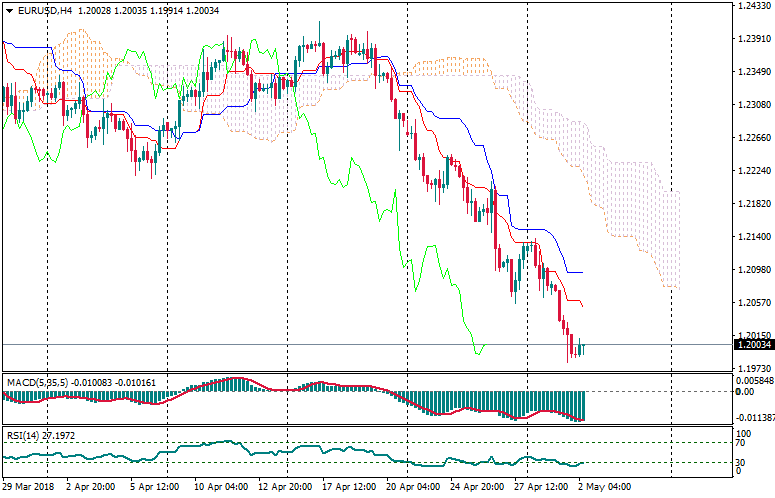Viewport: 775px width, 498px height.
Task: Select the 17 Apr 12:00 time label
Action: (x=347, y=487)
